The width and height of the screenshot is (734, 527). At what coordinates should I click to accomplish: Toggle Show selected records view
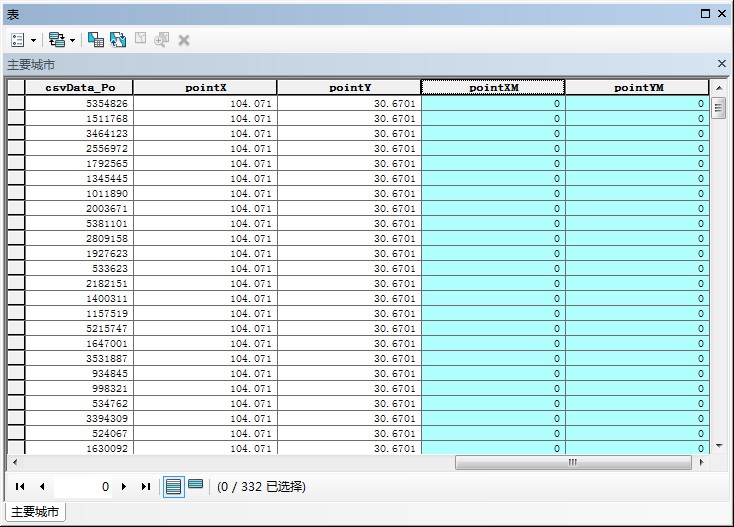(x=196, y=486)
